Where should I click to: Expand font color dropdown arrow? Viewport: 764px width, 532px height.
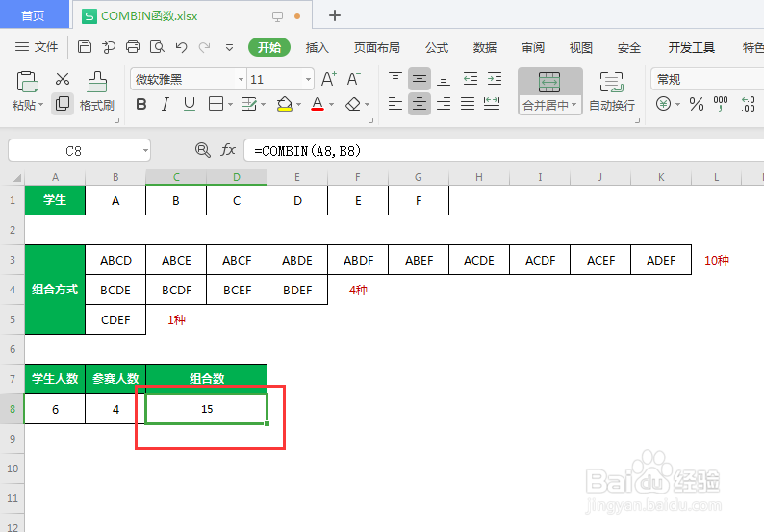point(331,104)
